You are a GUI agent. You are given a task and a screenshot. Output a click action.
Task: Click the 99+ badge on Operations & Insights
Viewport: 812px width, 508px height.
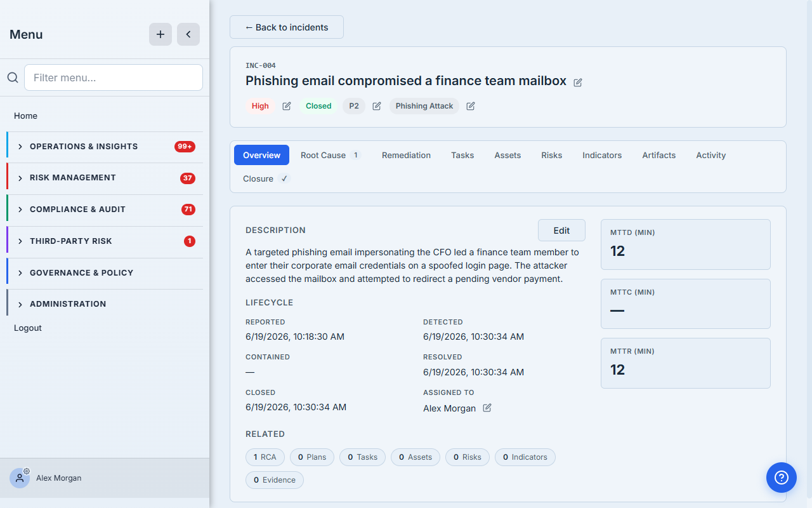pyautogui.click(x=185, y=147)
